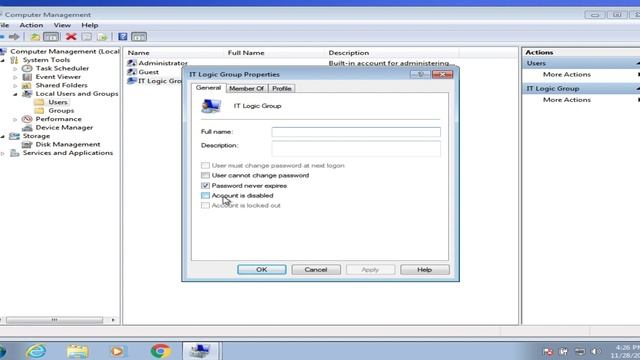Click the Cancel button
This screenshot has width=640, height=360.
[316, 269]
